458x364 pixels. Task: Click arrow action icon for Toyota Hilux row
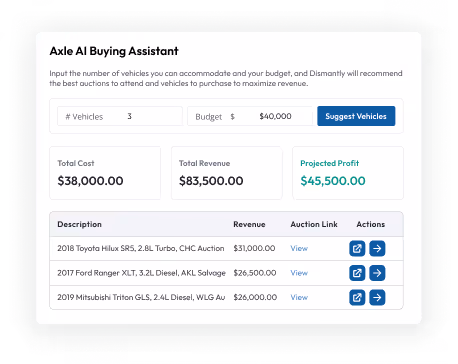coord(377,248)
